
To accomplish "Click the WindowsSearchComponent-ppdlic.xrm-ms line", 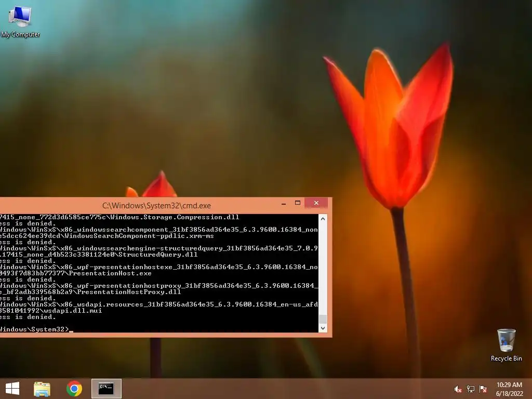I will (x=107, y=236).
